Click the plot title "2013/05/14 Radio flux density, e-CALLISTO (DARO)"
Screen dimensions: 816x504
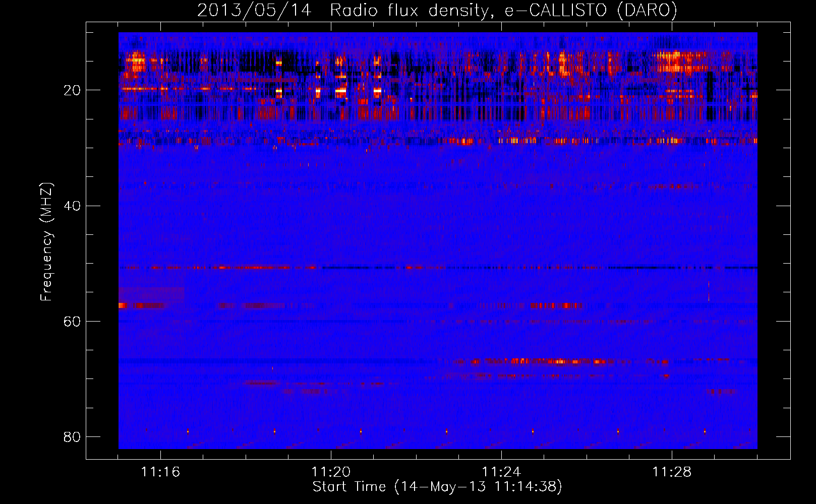click(x=437, y=11)
